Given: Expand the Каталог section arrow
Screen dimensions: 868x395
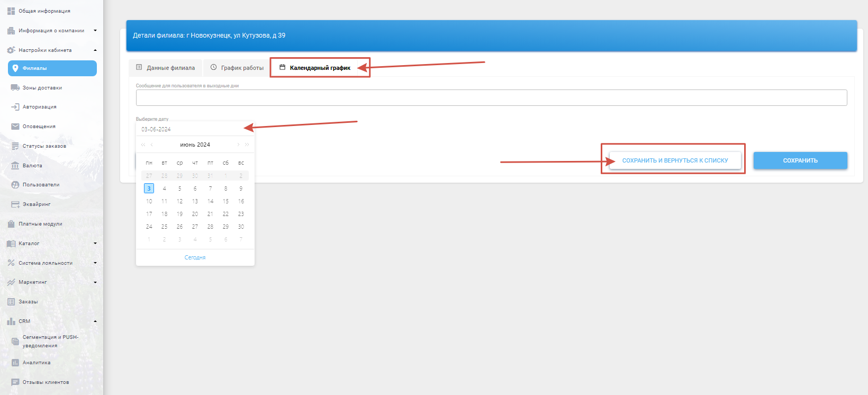Looking at the screenshot, I should point(95,244).
